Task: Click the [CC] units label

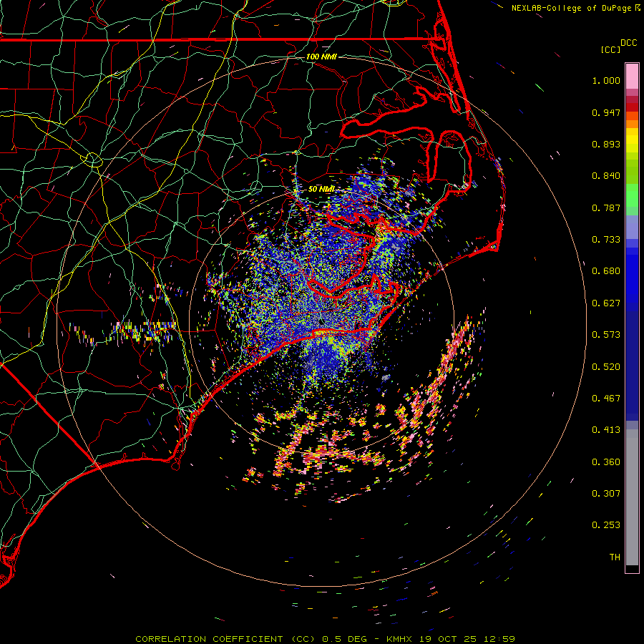Action: (x=610, y=50)
